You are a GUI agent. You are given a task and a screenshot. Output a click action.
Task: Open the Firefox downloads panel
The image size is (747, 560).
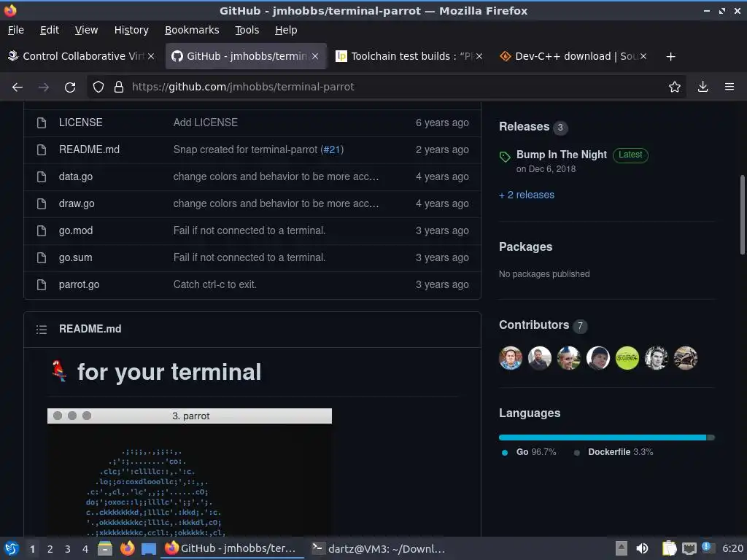pyautogui.click(x=703, y=87)
